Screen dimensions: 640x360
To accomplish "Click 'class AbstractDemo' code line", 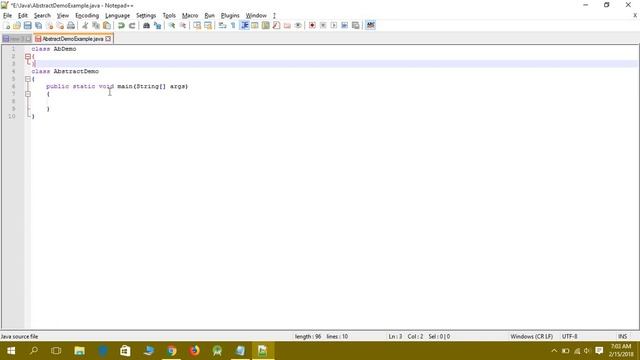I will [x=65, y=71].
